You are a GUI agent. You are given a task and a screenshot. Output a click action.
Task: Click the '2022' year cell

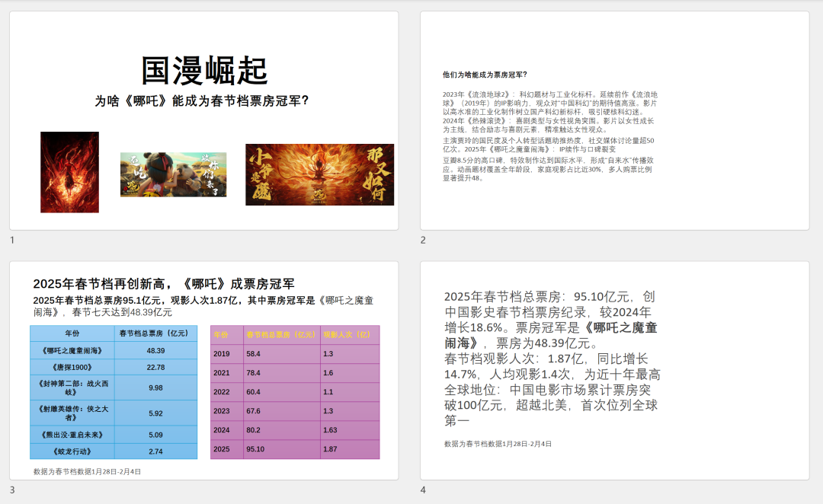tap(227, 392)
